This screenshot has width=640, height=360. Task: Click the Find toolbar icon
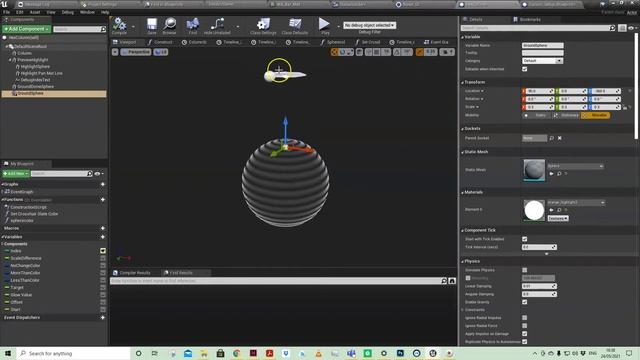point(193,25)
